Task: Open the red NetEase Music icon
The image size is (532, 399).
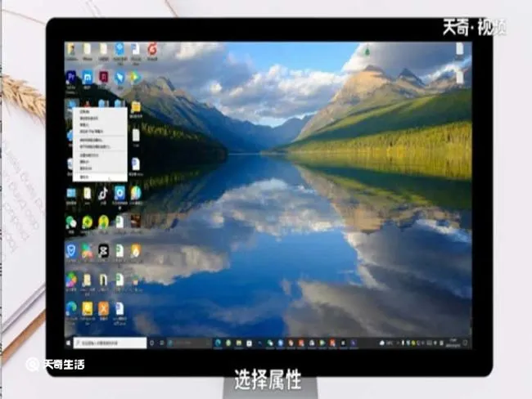Action: (x=152, y=50)
